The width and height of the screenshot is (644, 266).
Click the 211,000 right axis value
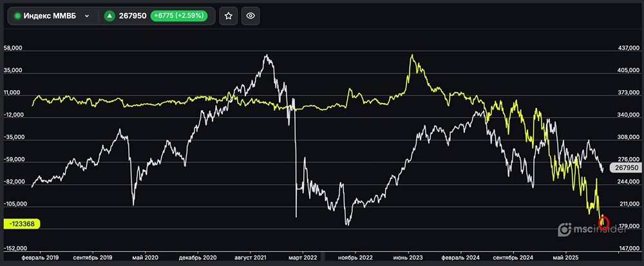click(629, 204)
